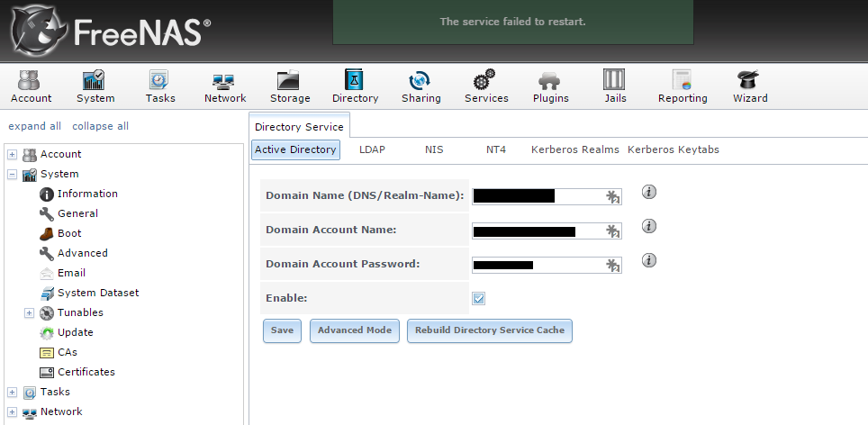Show info help for Domain Name field

pyautogui.click(x=649, y=192)
